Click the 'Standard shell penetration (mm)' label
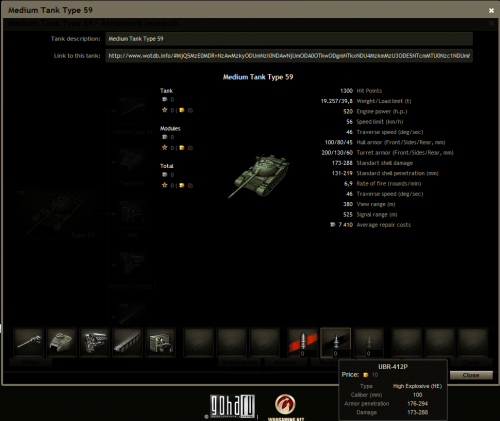 pos(397,173)
